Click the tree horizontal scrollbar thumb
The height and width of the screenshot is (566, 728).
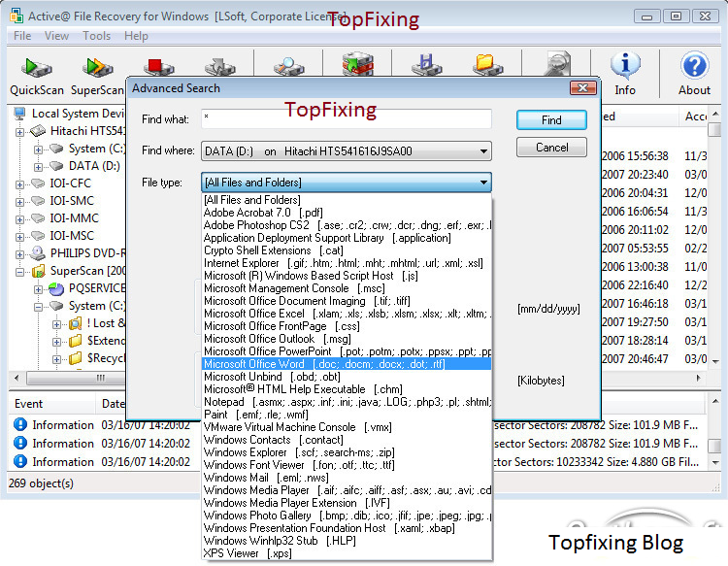(x=76, y=379)
